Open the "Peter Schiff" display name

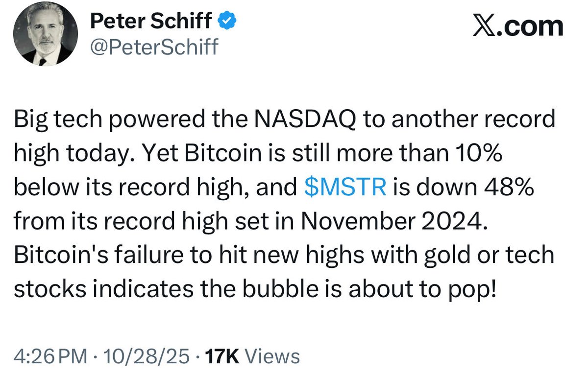click(x=151, y=22)
